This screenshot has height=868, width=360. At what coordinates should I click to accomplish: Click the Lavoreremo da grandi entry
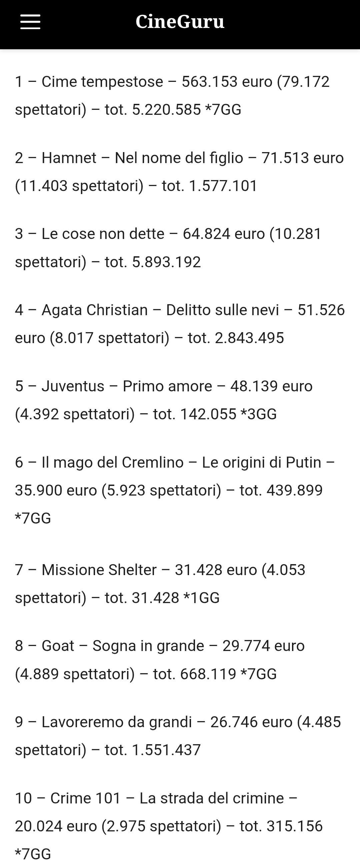(116, 722)
